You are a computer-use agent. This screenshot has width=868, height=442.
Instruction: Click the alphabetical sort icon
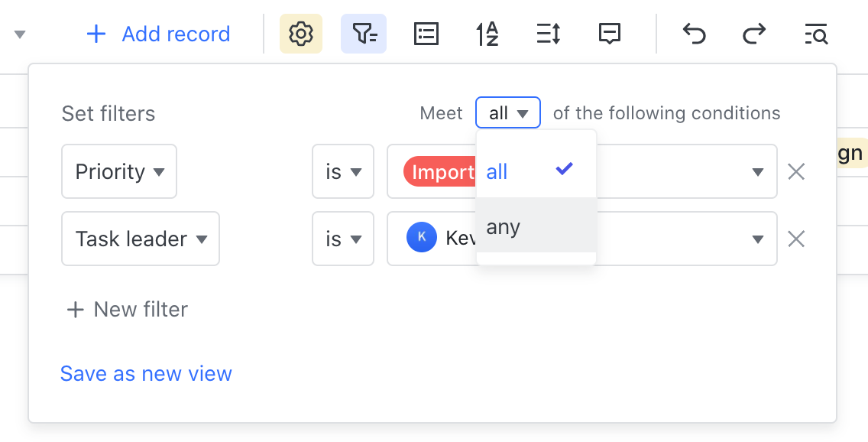[x=487, y=34]
